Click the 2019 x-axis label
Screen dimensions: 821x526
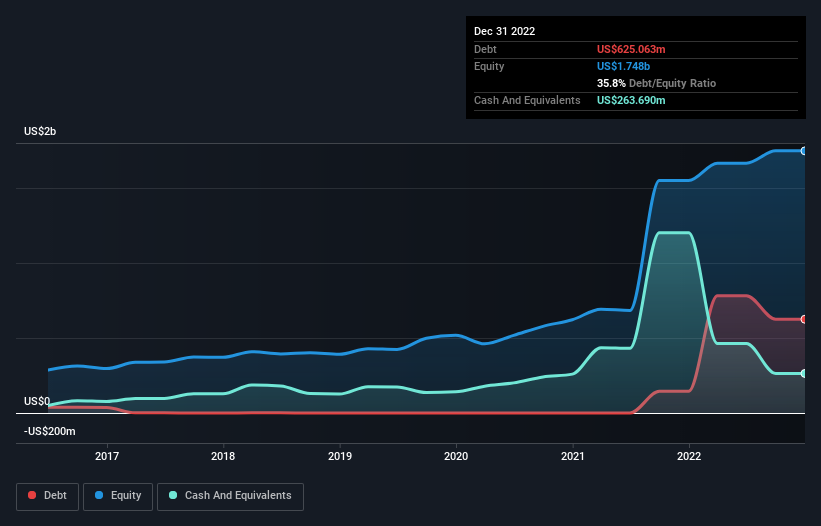(x=340, y=456)
